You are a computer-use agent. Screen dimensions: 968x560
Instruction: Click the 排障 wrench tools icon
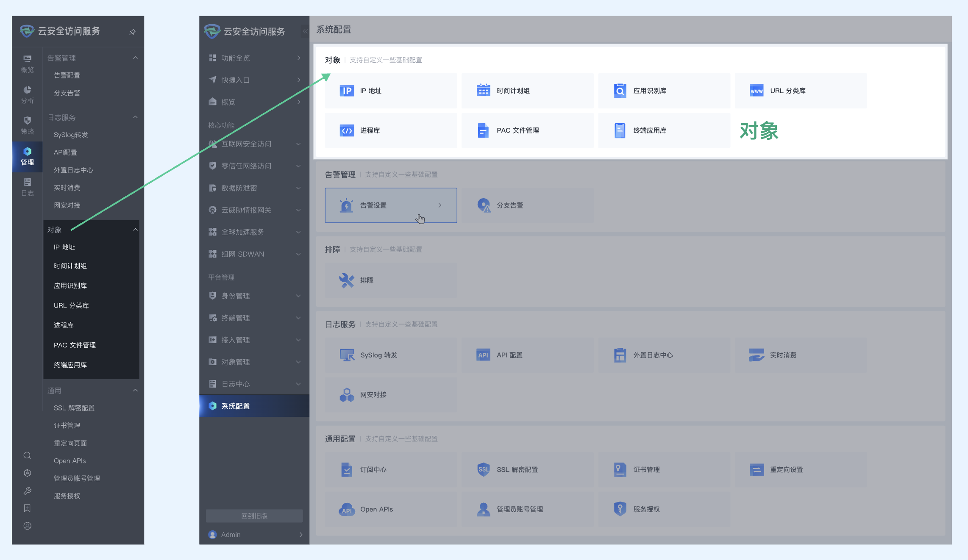(x=347, y=280)
